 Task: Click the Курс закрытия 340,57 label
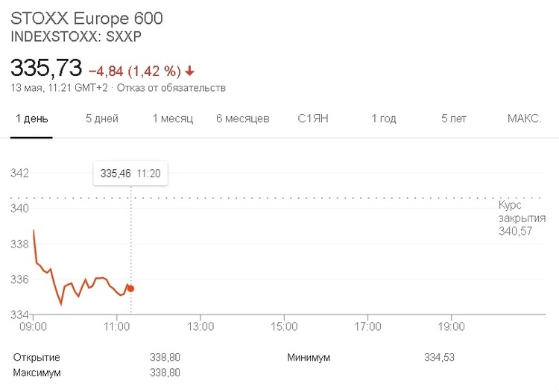pos(516,218)
